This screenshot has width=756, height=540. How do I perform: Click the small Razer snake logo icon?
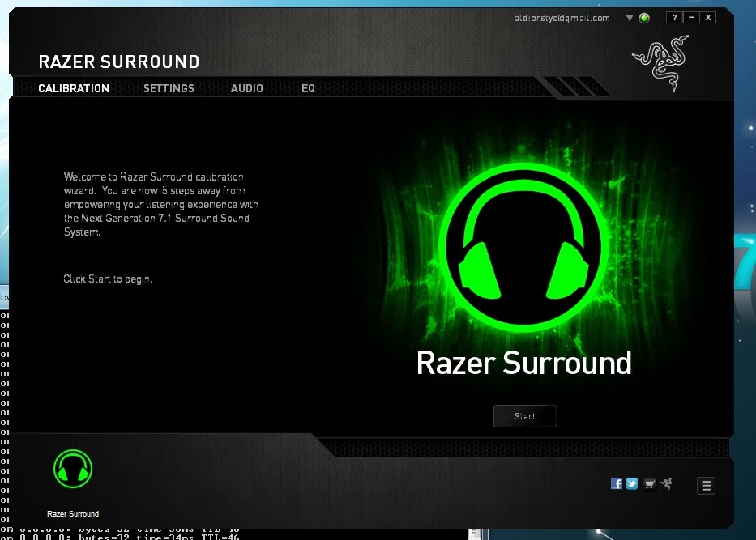pyautogui.click(x=668, y=483)
